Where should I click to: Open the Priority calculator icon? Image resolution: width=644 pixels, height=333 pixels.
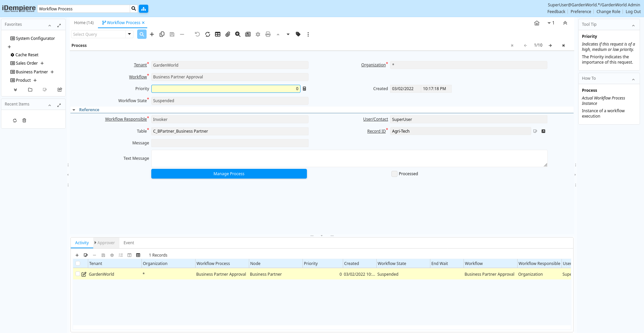[x=305, y=89]
